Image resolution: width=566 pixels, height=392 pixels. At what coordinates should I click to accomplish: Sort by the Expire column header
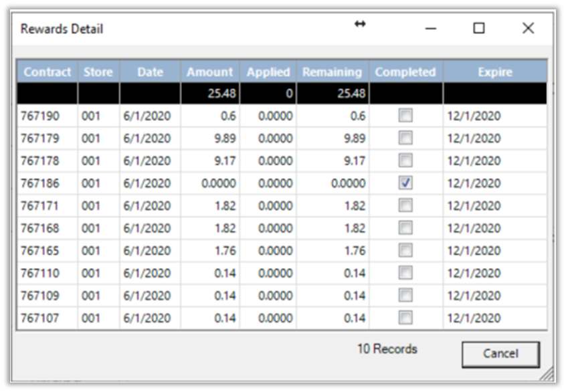494,72
